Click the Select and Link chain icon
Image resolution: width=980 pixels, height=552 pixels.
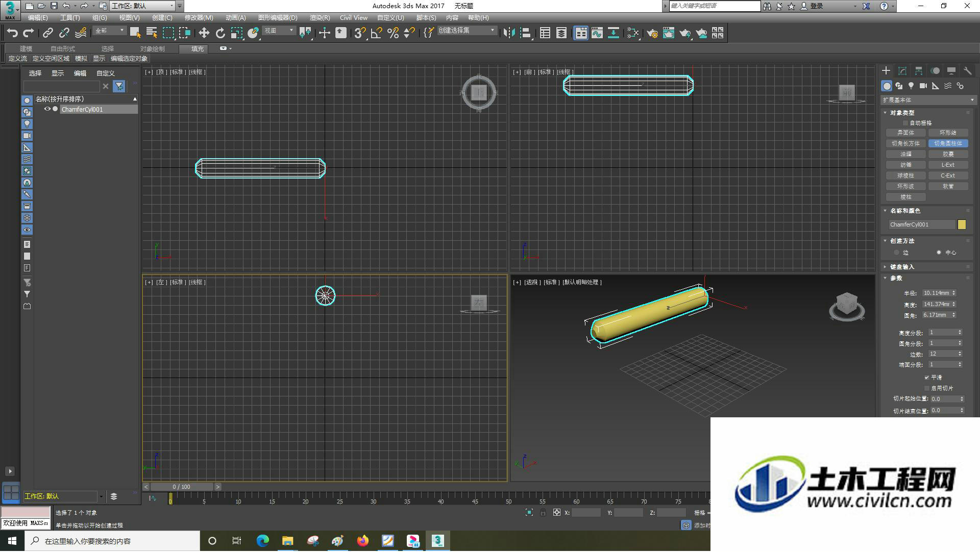click(x=47, y=33)
